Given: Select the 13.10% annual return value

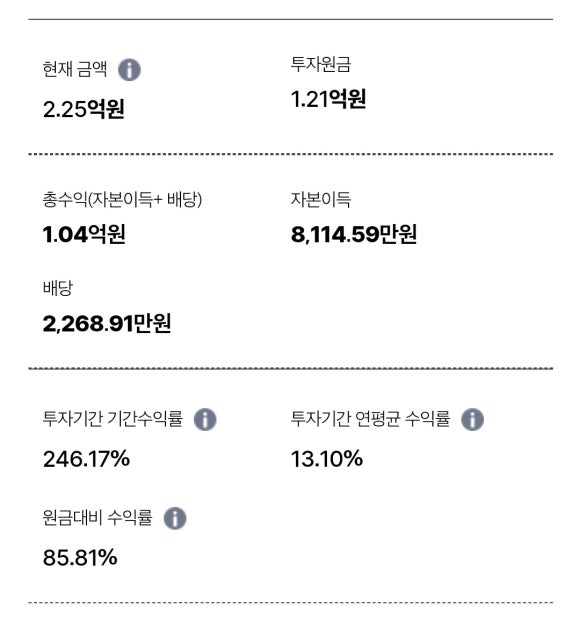Looking at the screenshot, I should tap(327, 459).
